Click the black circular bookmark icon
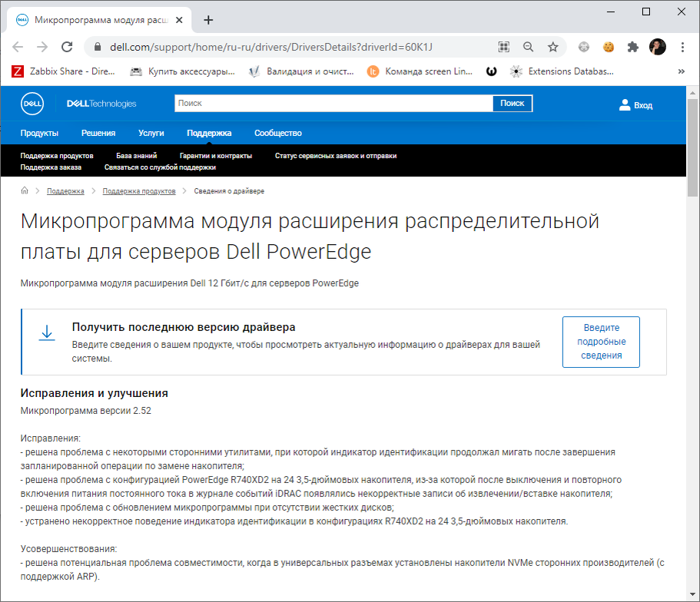 [x=491, y=71]
